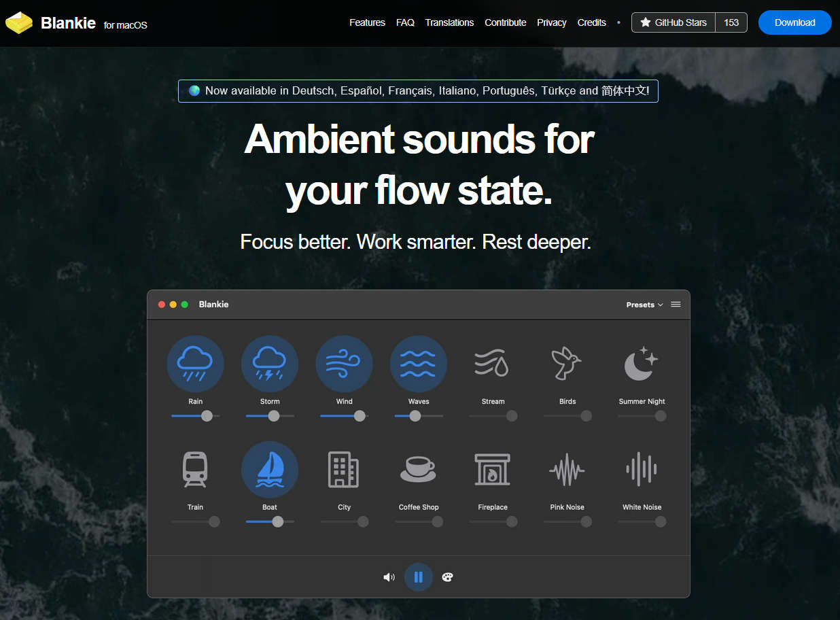Image resolution: width=840 pixels, height=620 pixels.
Task: Click the White Noise volume slider
Action: [642, 522]
